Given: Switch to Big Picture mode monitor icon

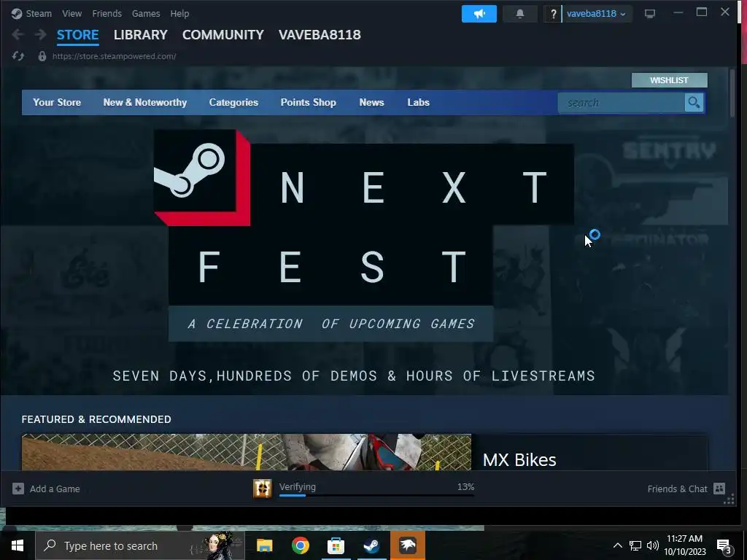Looking at the screenshot, I should [x=650, y=13].
